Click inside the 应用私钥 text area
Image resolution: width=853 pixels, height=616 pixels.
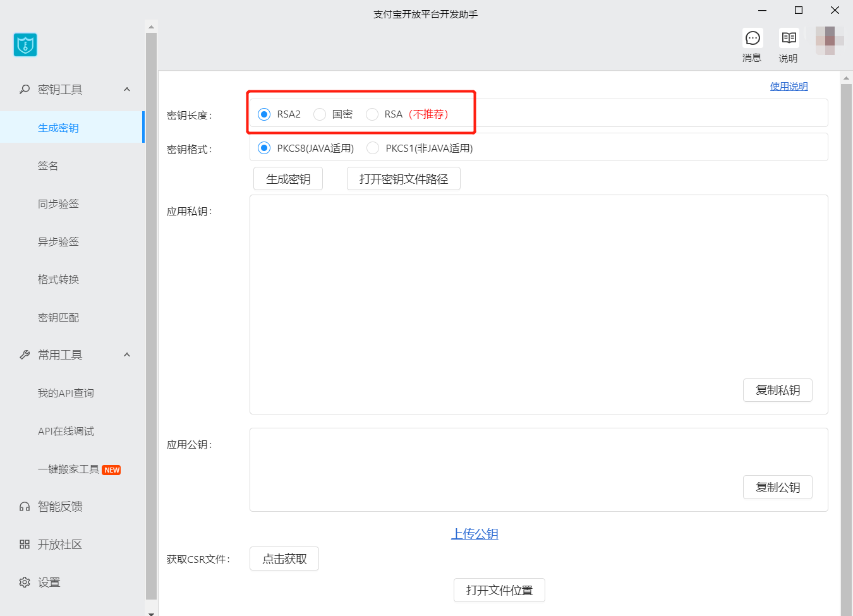click(x=539, y=305)
